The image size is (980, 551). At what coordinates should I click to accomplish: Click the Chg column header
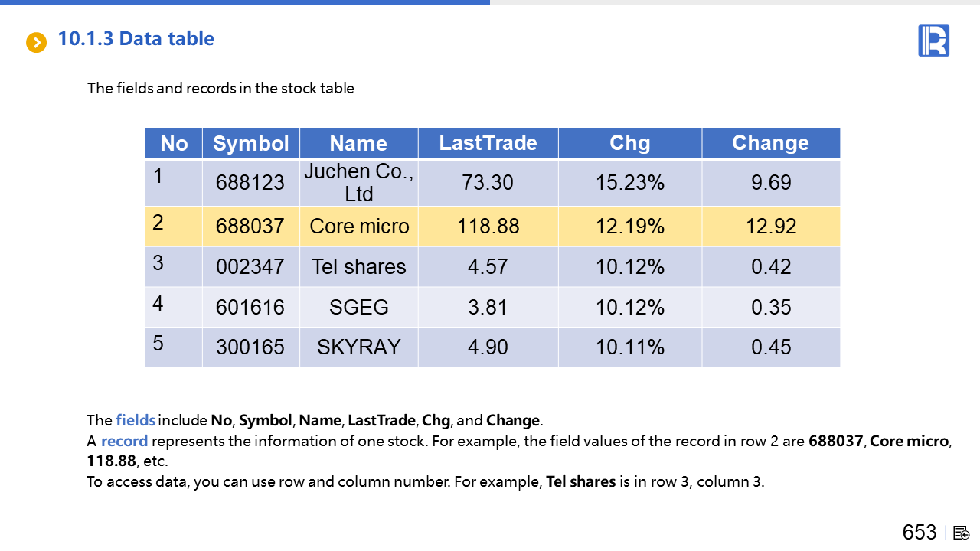tap(629, 143)
